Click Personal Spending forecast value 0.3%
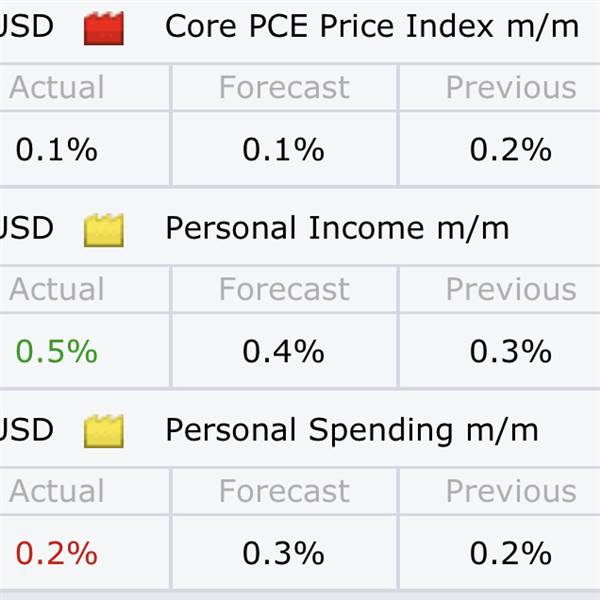The width and height of the screenshot is (600, 600). pos(284,553)
